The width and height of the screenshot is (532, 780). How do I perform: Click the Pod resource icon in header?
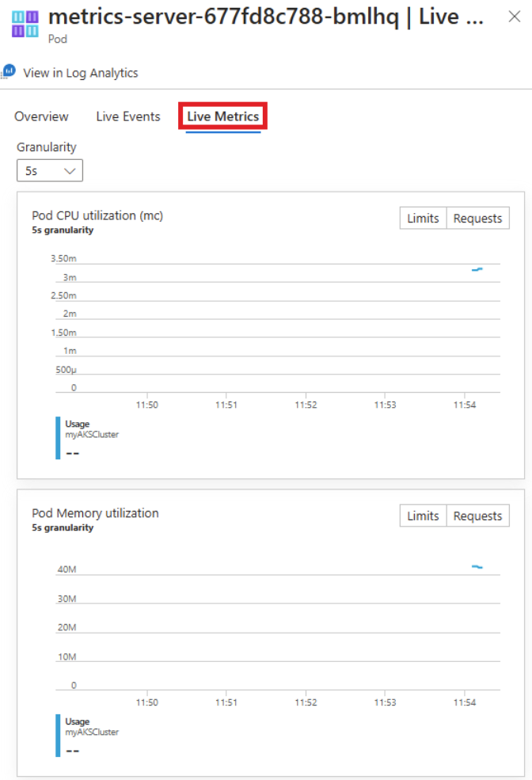(25, 25)
